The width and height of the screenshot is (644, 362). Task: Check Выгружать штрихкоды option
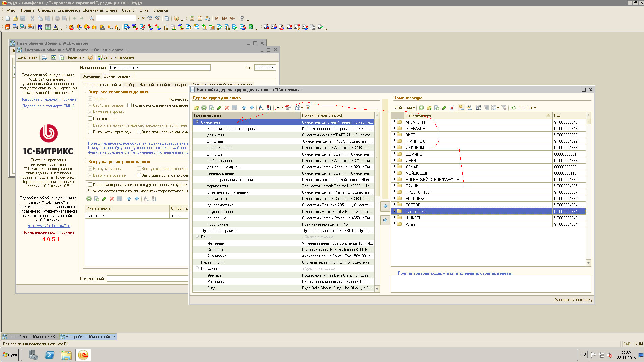90,132
